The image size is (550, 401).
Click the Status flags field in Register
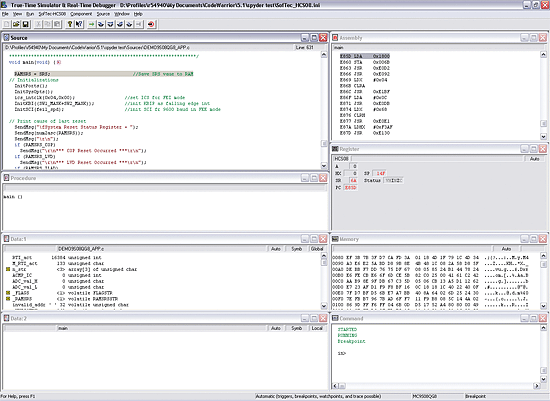[393, 180]
